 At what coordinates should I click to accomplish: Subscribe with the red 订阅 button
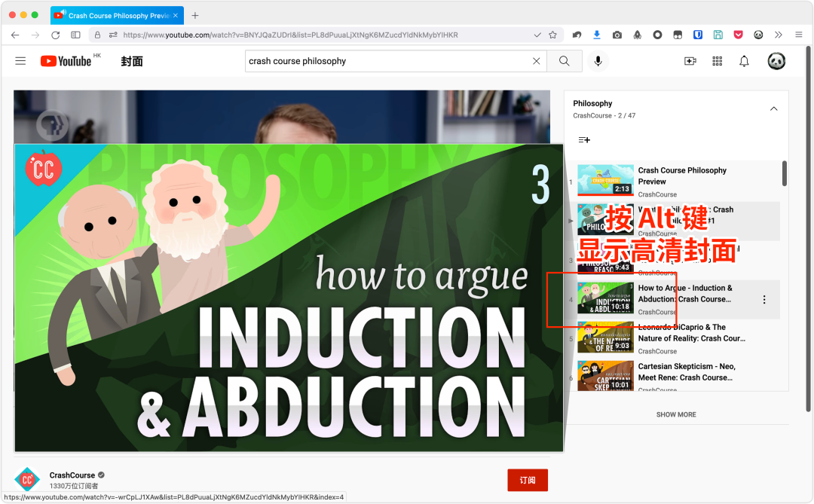(x=528, y=480)
